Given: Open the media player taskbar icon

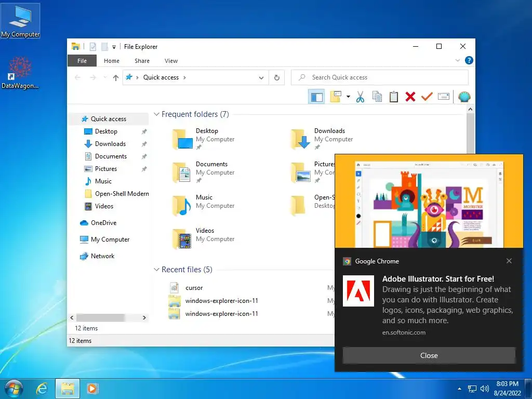Looking at the screenshot, I should (92, 389).
